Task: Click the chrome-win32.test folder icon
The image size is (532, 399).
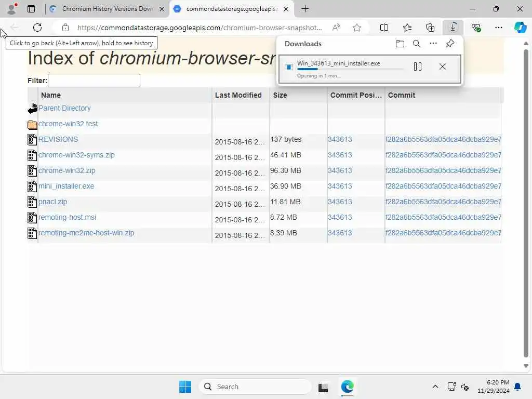Action: pyautogui.click(x=32, y=125)
